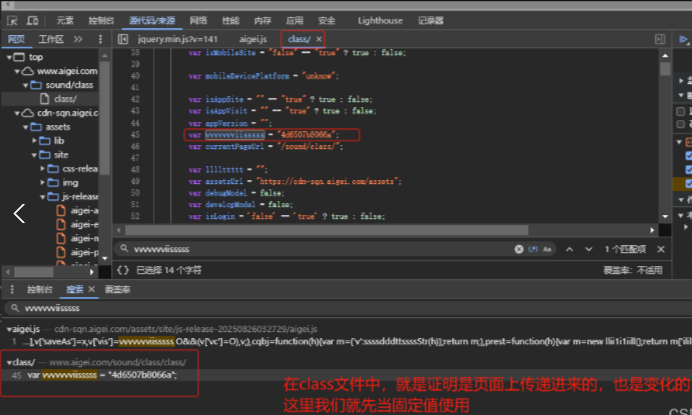Expand the lib folder

pyautogui.click(x=34, y=141)
